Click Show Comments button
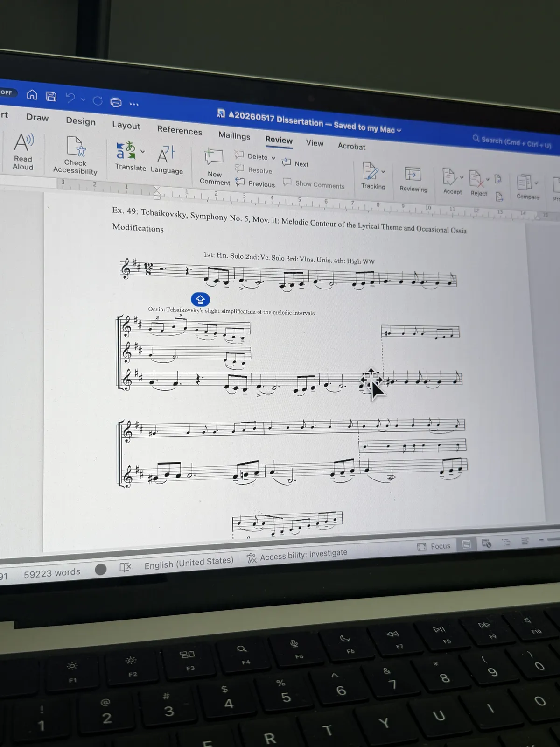Screen dimensions: 560x747 [x=314, y=184]
